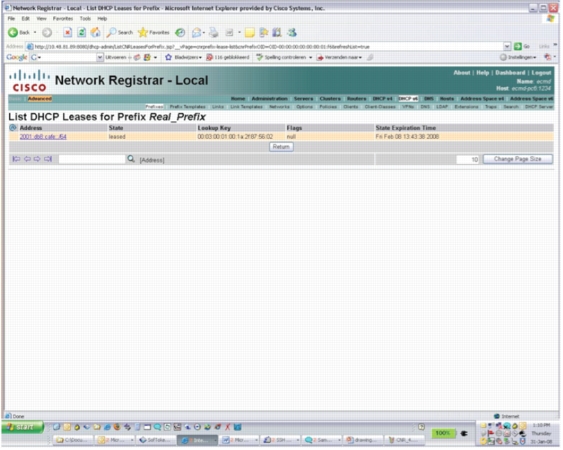This screenshot has height=450, width=563.
Task: Refresh the page with the Refresh icon
Action: tap(82, 33)
